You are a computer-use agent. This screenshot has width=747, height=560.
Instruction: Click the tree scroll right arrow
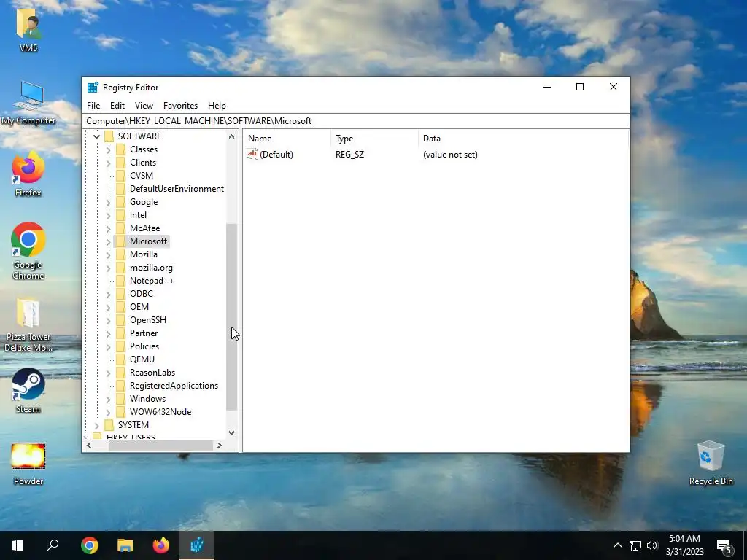coord(219,446)
